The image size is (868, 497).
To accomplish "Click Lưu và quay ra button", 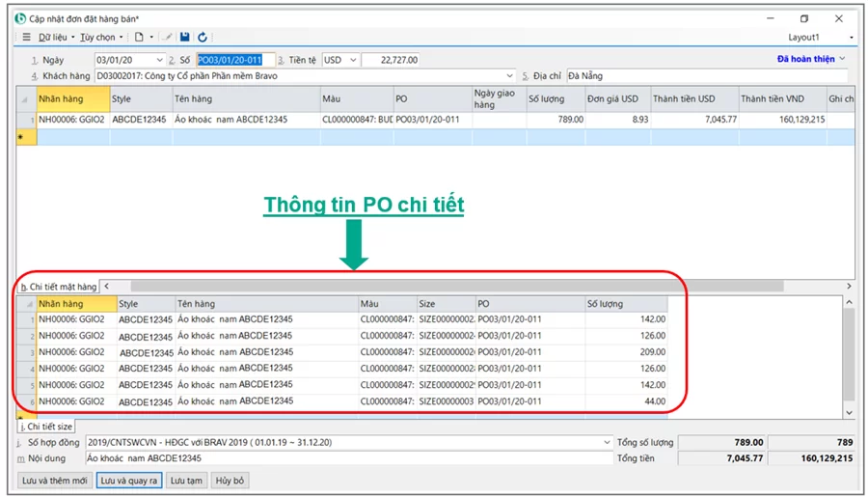I will pyautogui.click(x=129, y=481).
